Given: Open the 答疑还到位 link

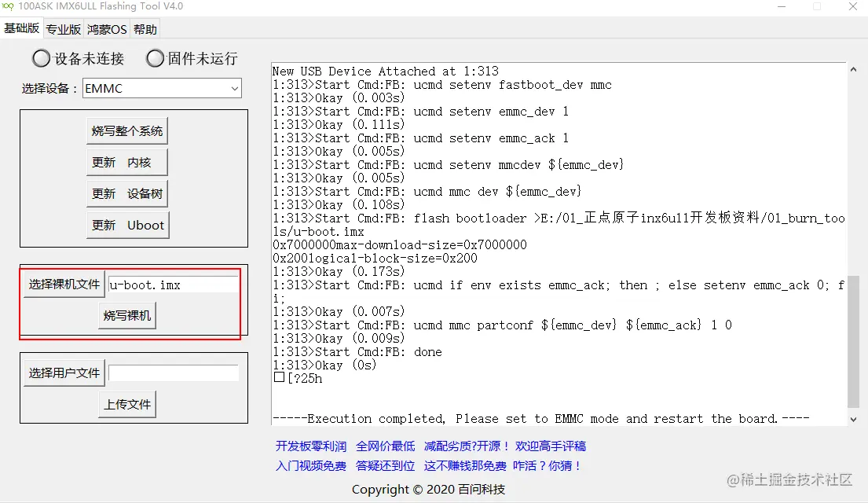Looking at the screenshot, I should tap(385, 466).
